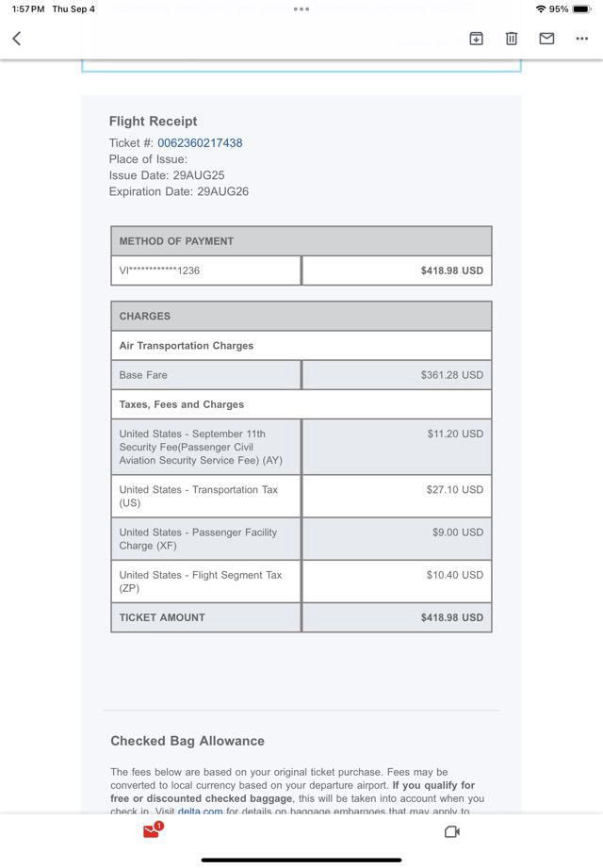Mark the email as unread
The height and width of the screenshot is (868, 603).
(546, 39)
